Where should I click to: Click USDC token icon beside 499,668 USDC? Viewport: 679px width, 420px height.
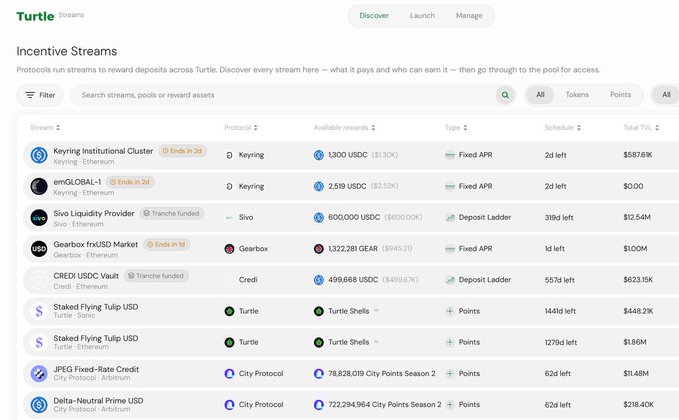tap(319, 280)
